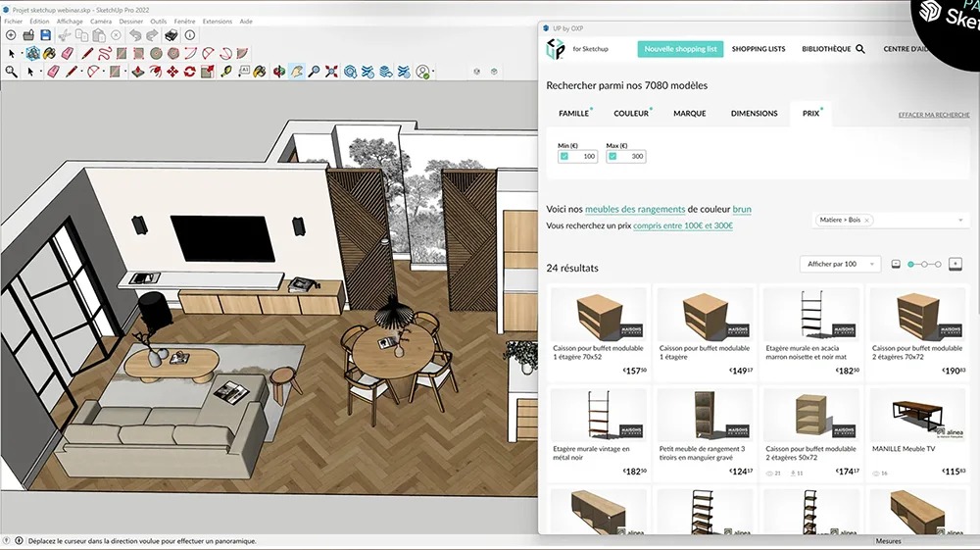Click the Print icon
This screenshot has height=550, width=980.
pos(171,35)
